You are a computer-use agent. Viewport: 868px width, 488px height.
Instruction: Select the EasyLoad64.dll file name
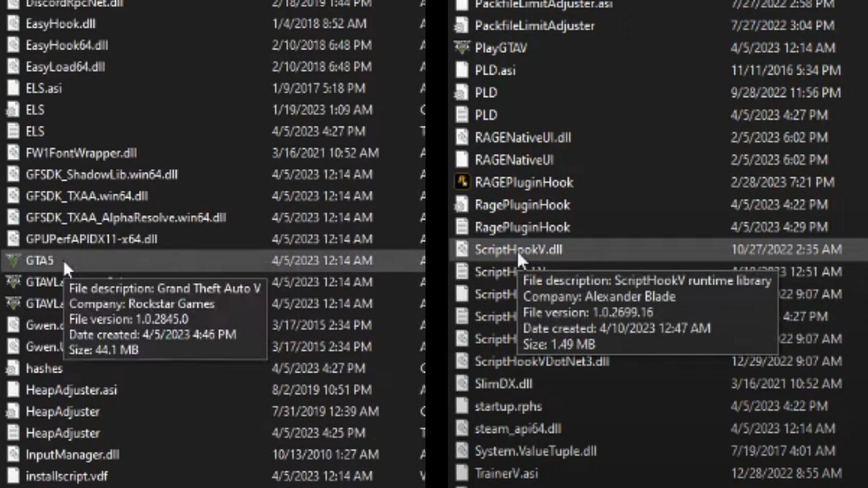click(66, 67)
